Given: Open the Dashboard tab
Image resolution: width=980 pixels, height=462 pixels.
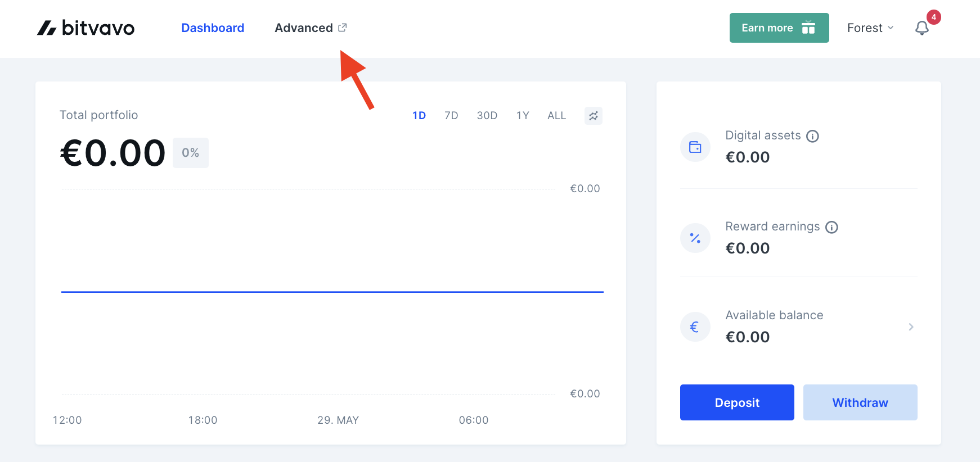Looking at the screenshot, I should point(213,28).
